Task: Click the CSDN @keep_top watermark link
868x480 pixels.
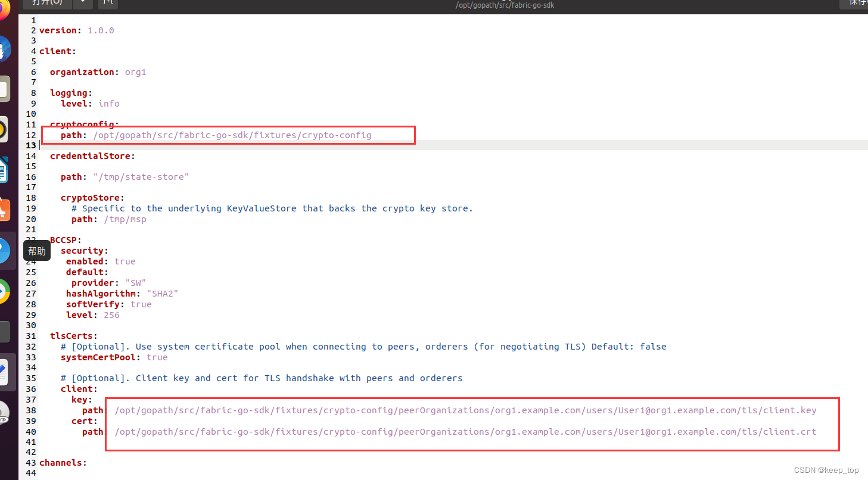Action: (826, 469)
